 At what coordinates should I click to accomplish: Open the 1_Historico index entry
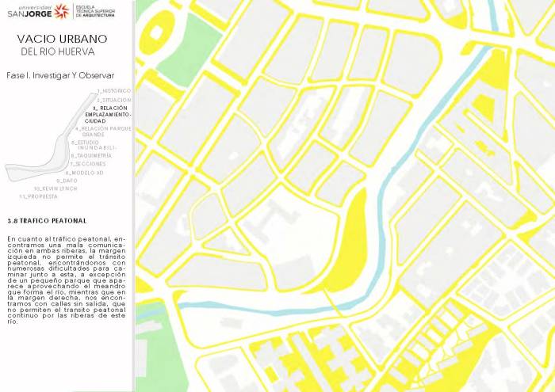click(x=114, y=91)
